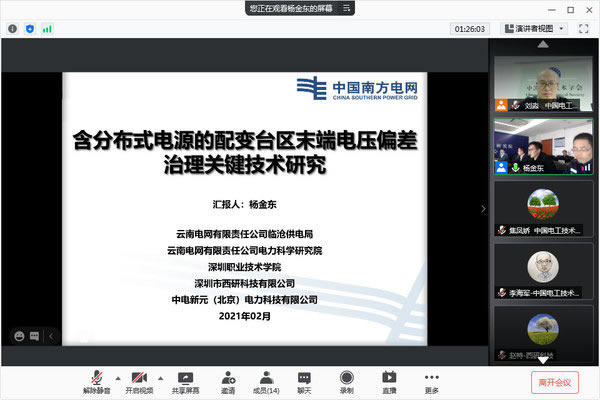Click the 离开会议 leave meeting button

point(554,381)
